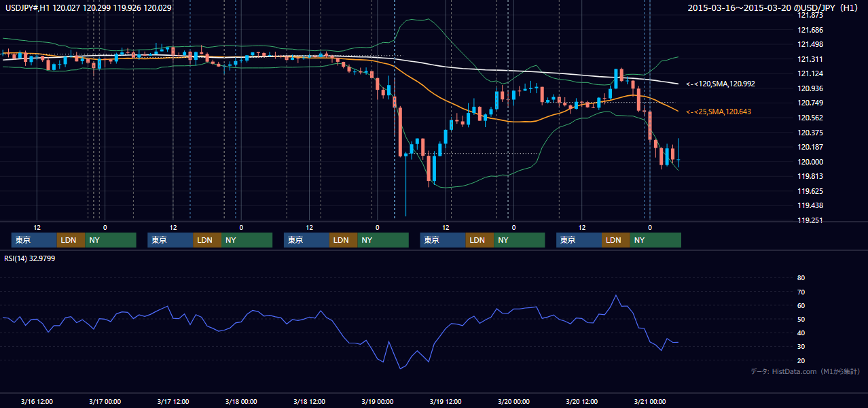Click price axis label 121.873
Image resolution: width=868 pixels, height=408 pixels.
tap(810, 15)
